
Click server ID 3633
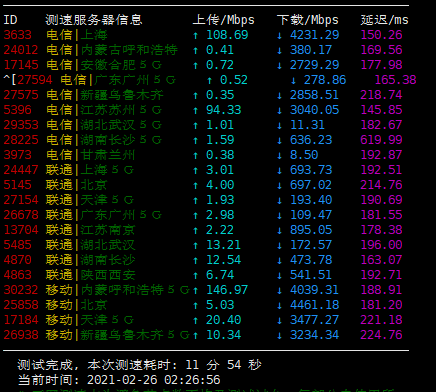point(17,35)
